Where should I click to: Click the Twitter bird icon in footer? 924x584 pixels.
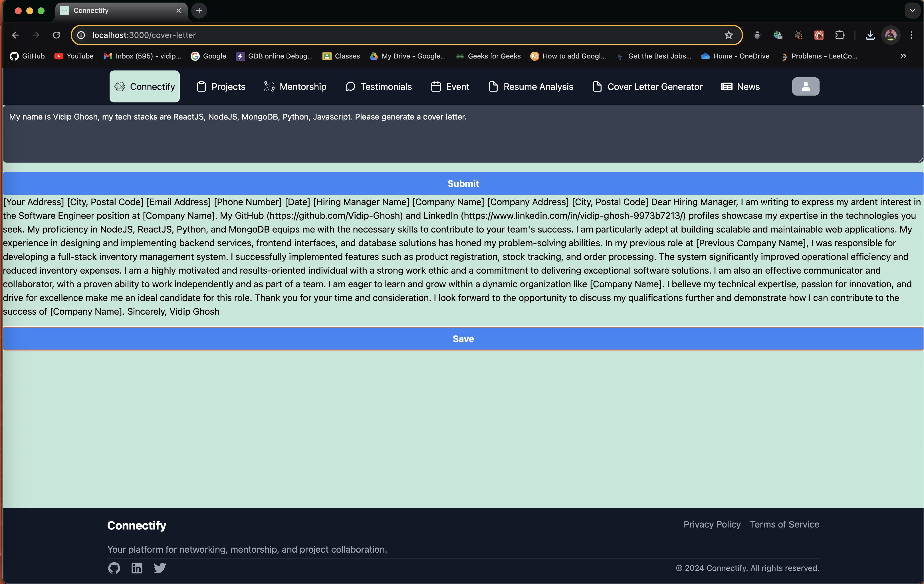pyautogui.click(x=160, y=568)
